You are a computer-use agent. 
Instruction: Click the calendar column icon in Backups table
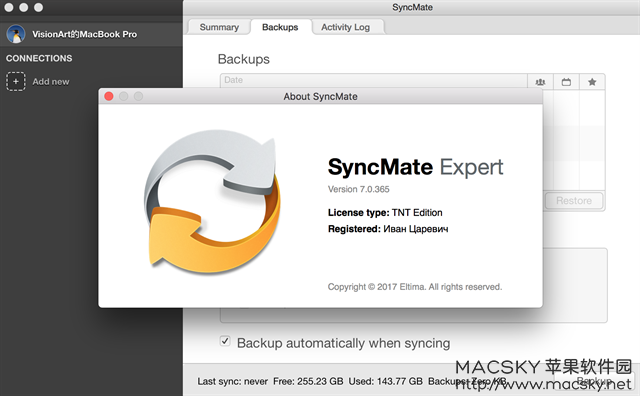click(x=566, y=82)
